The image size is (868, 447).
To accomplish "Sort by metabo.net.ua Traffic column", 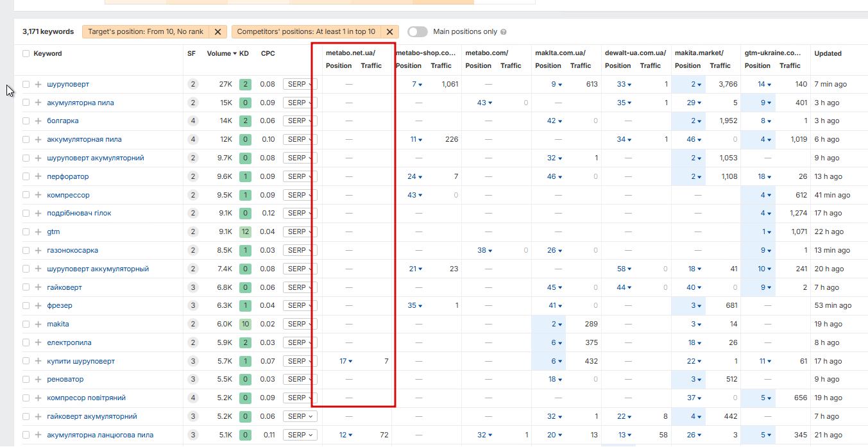I will point(371,65).
